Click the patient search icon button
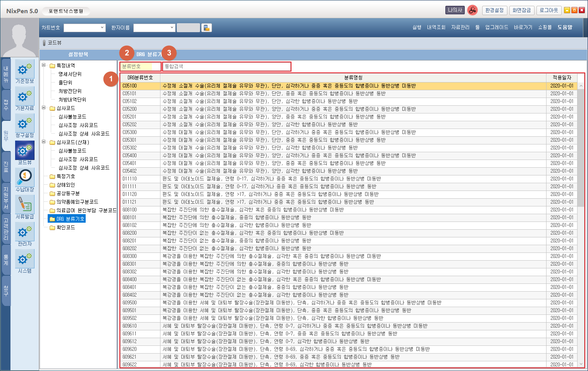This screenshot has height=371, width=588. [x=207, y=28]
